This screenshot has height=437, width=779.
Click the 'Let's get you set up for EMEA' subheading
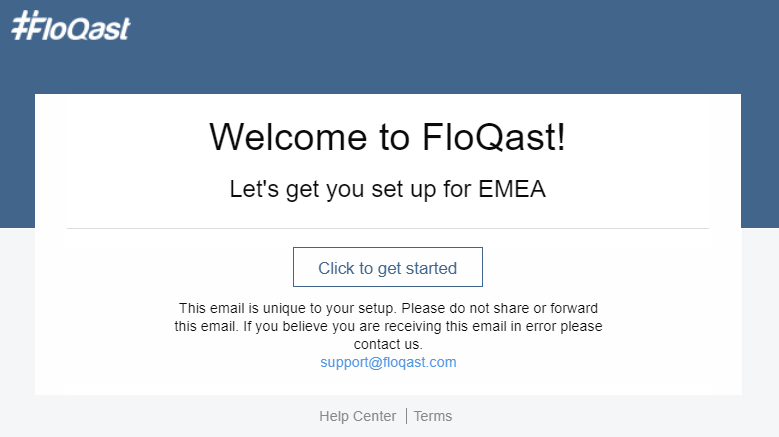pos(388,189)
